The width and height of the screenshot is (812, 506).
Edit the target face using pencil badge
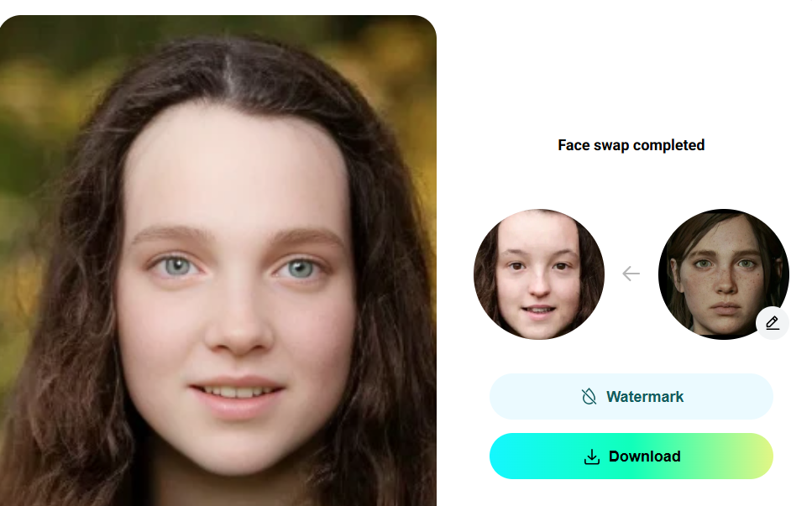(773, 323)
